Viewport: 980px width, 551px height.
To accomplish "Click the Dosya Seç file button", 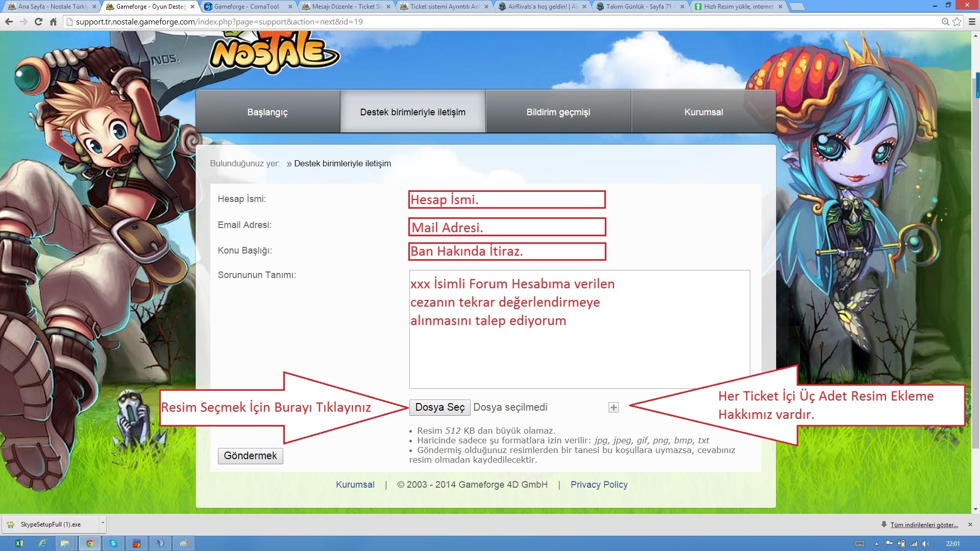I will pos(439,407).
